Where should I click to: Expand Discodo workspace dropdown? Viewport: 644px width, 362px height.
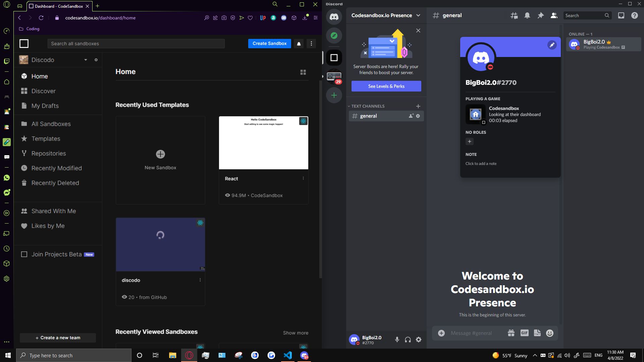86,60
